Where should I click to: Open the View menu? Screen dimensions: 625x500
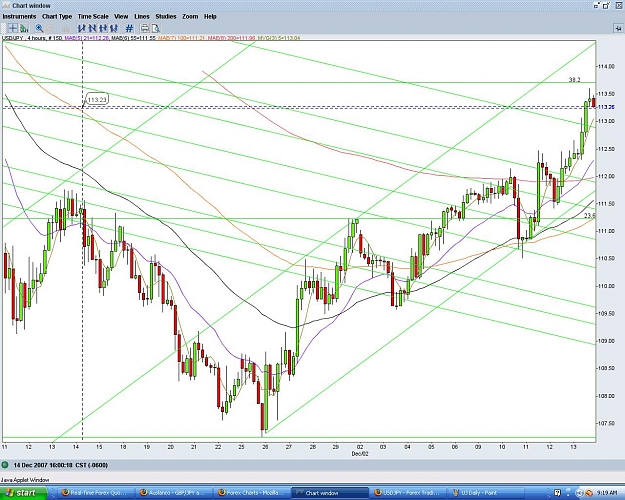coord(121,16)
